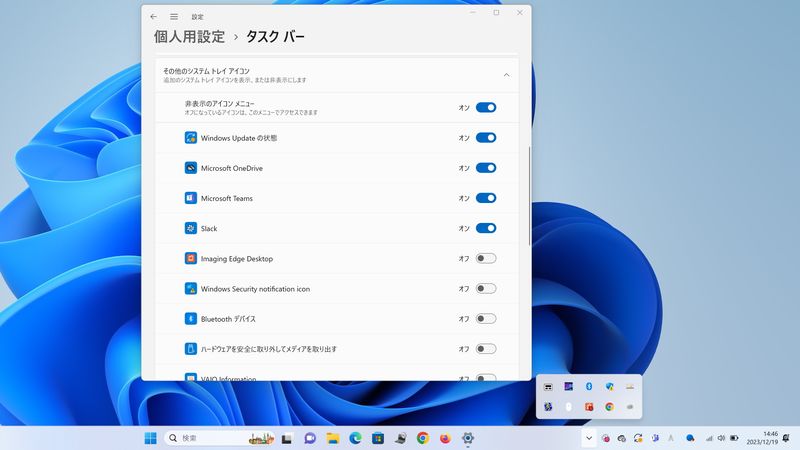Viewport: 800px width, 450px height.
Task: Enable the Imaging Edge Desktop toggle
Action: coord(486,258)
